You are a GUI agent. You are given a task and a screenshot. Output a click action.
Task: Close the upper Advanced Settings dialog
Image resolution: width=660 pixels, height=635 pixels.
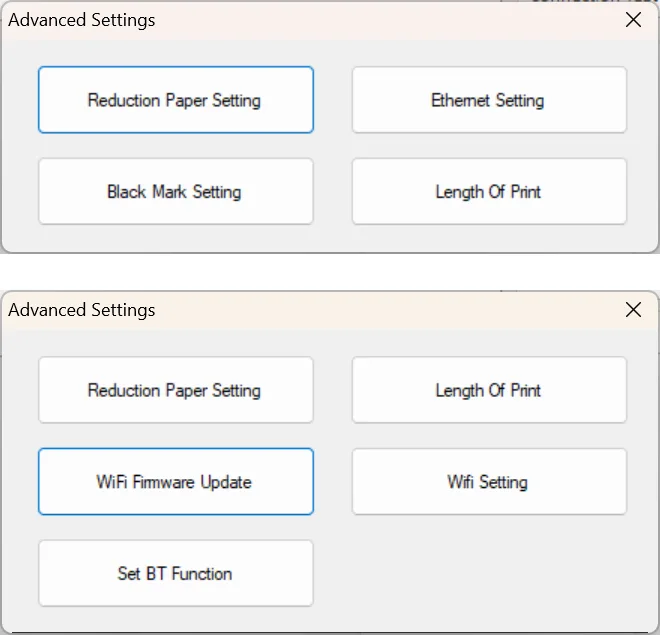click(x=633, y=20)
